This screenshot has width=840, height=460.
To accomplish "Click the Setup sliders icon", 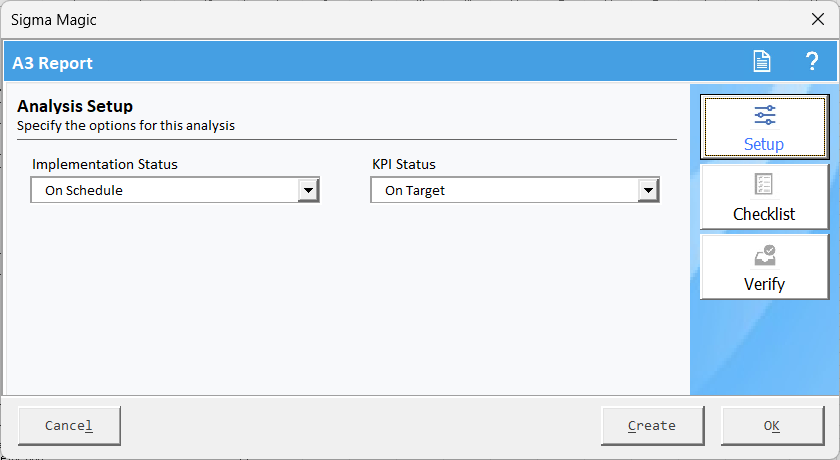I will [x=764, y=115].
